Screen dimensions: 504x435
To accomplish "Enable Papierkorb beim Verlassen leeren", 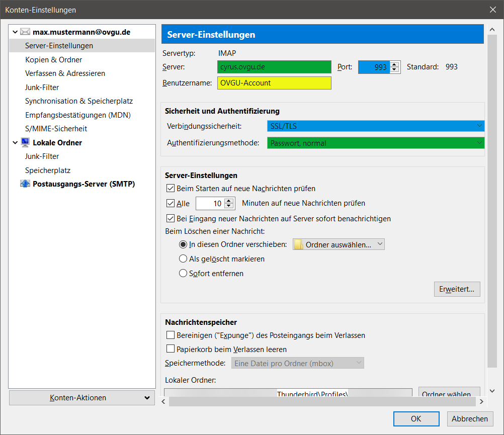I will pos(170,349).
